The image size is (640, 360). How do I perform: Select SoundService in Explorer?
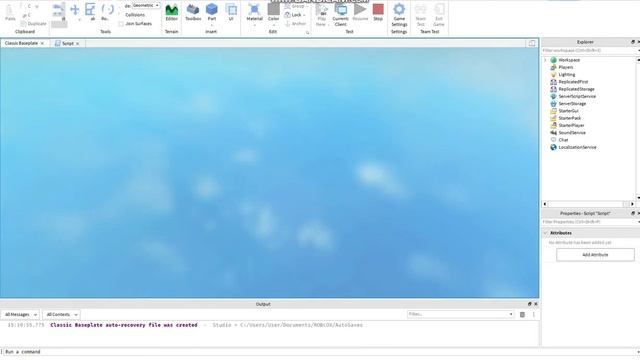pyautogui.click(x=572, y=133)
